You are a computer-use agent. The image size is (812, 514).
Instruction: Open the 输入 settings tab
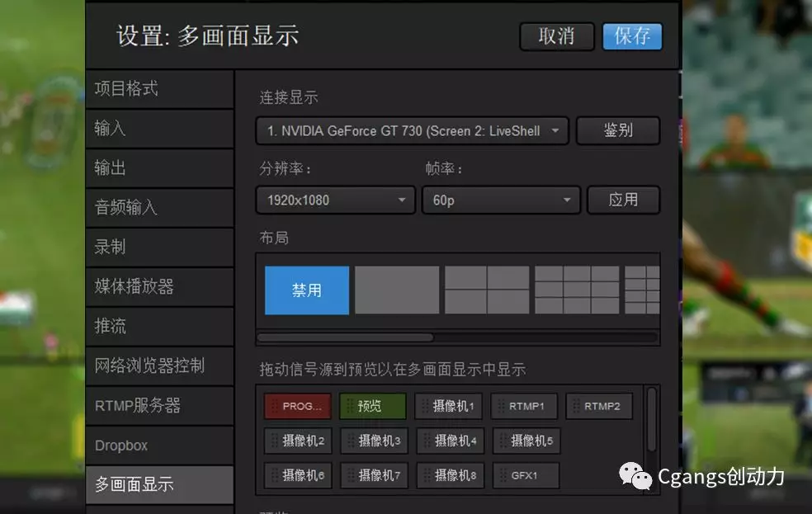(x=159, y=129)
